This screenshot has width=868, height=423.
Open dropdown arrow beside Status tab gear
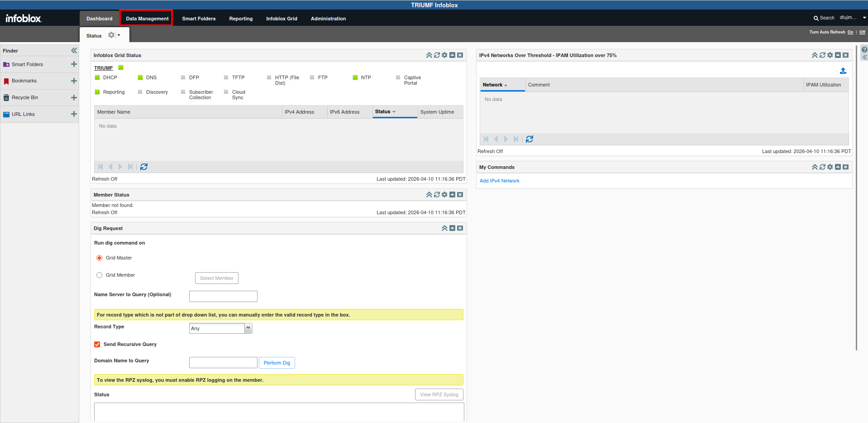[119, 35]
